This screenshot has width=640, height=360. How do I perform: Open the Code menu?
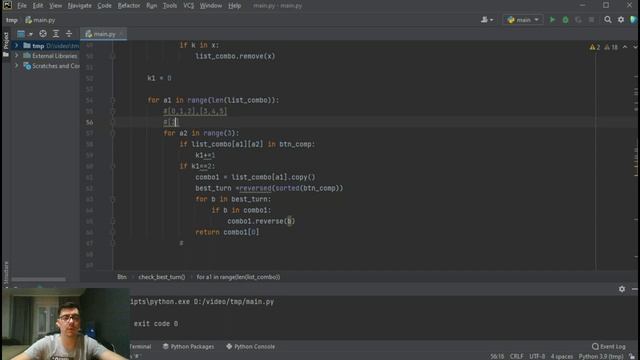(104, 6)
